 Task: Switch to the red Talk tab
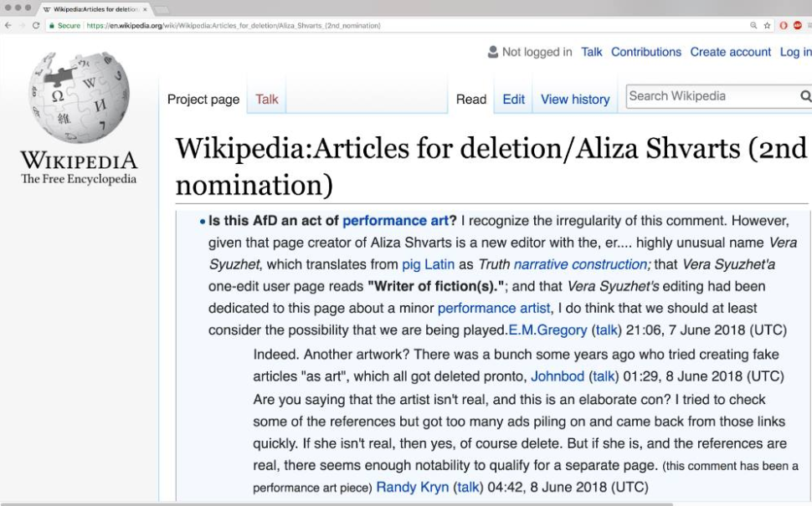[x=267, y=100]
